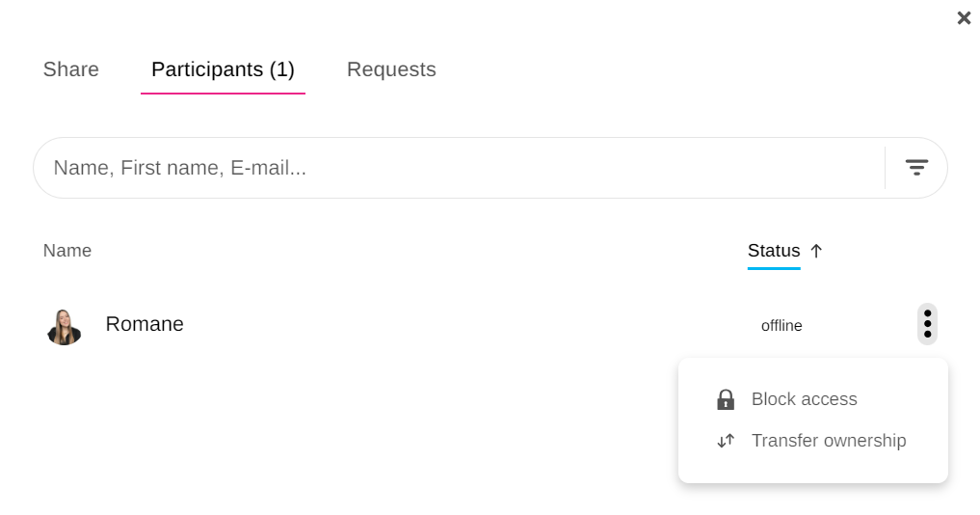Click the pink underline below Participants tab
The height and width of the screenshot is (515, 980).
click(x=223, y=94)
